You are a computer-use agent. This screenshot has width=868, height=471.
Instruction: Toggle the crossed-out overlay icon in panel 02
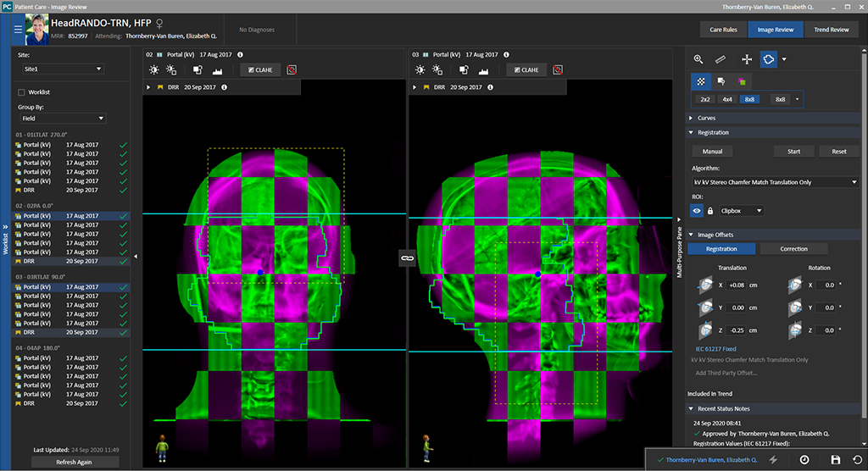(x=292, y=69)
